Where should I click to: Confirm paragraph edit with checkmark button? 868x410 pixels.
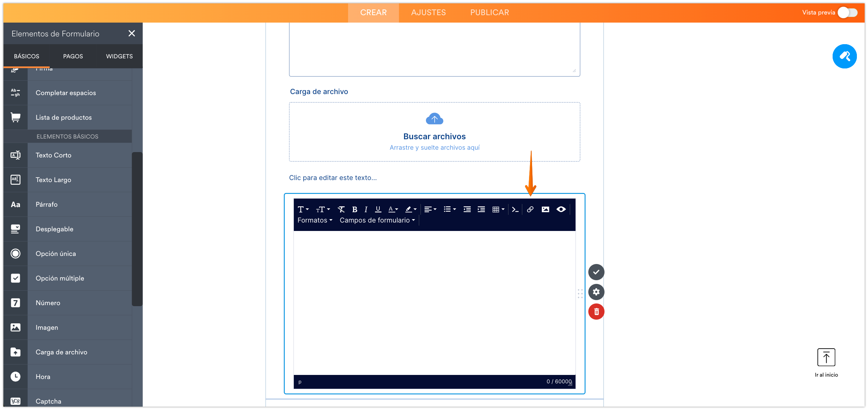coord(596,272)
